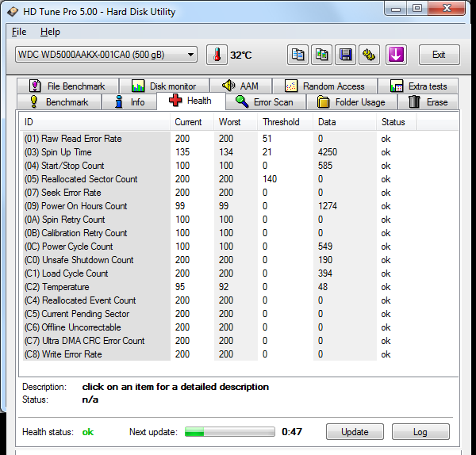Switch to the Error Scan tab

click(x=266, y=102)
